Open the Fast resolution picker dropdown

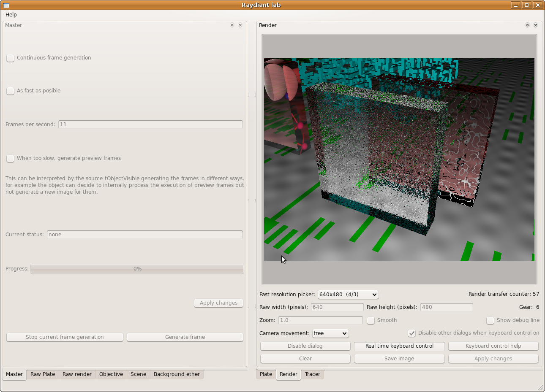(x=348, y=295)
